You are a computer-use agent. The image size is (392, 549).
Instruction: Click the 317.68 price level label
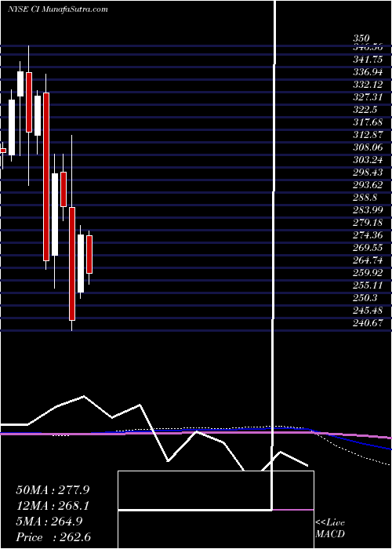point(368,122)
